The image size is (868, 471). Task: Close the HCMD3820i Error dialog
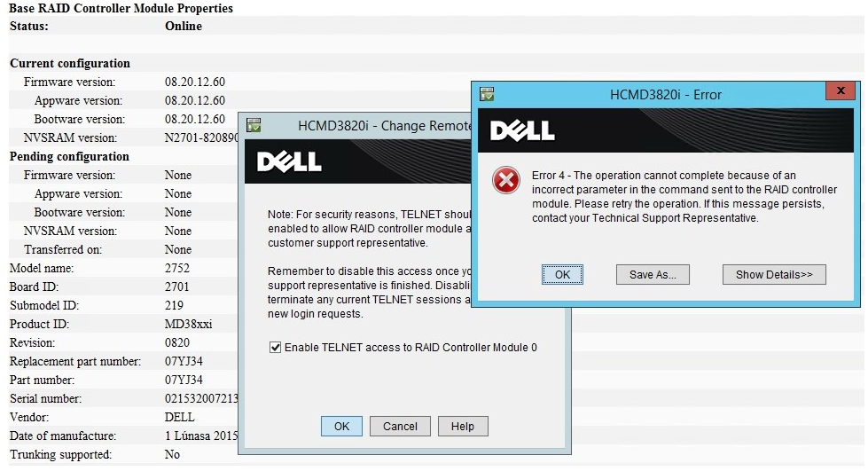tap(841, 90)
